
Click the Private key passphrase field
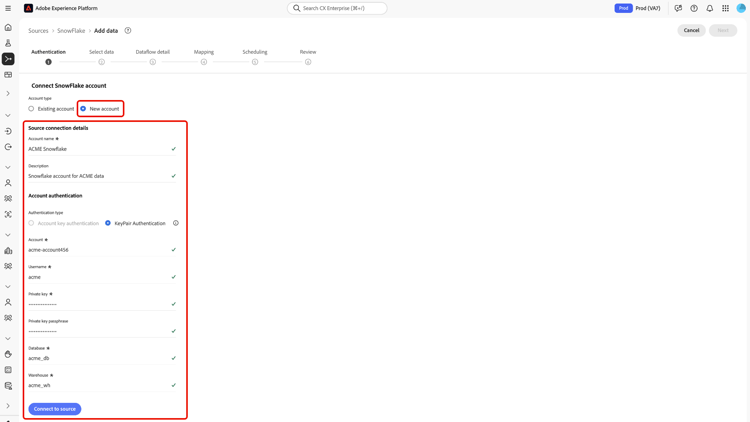tap(102, 331)
